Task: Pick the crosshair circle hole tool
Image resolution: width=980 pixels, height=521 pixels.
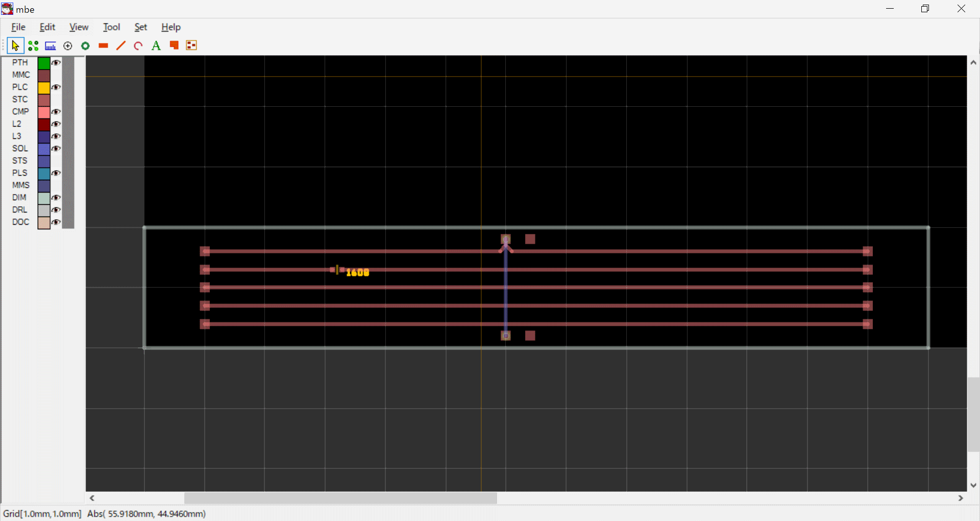Action: coord(68,46)
